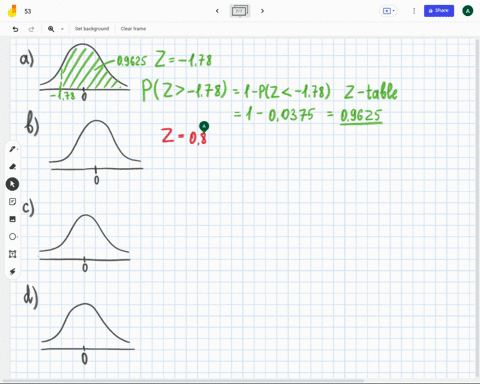The image size is (480, 384).
Task: Click the collaborator cursor marker near Z=0.8
Action: tap(204, 126)
